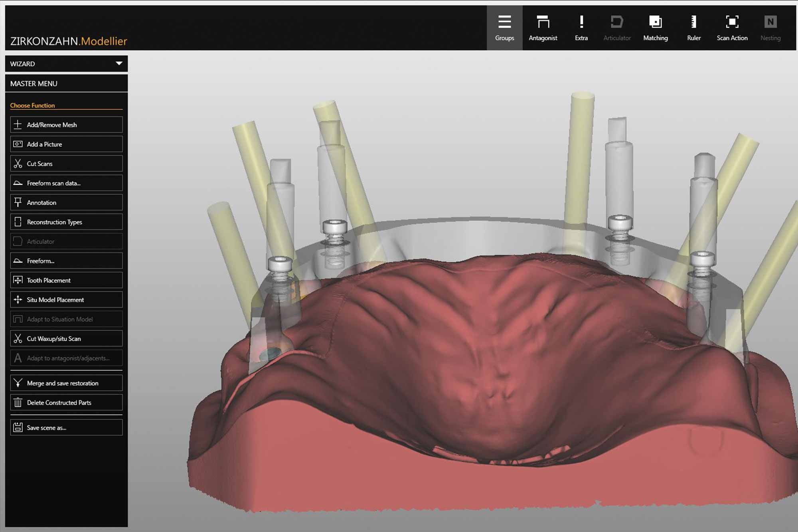Choose Add a Picture
The height and width of the screenshot is (532, 798).
(x=66, y=144)
